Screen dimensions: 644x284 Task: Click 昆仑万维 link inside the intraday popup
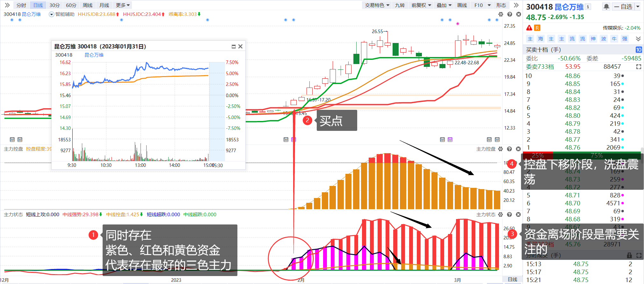94,55
